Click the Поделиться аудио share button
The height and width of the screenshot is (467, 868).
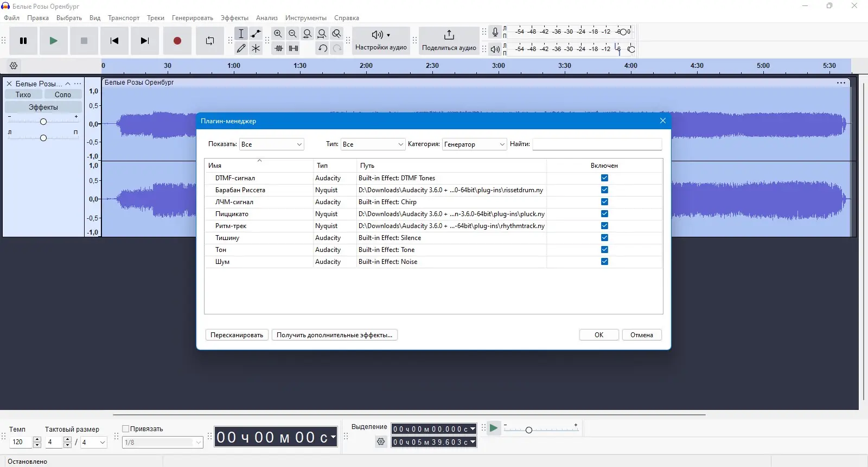coord(449,41)
